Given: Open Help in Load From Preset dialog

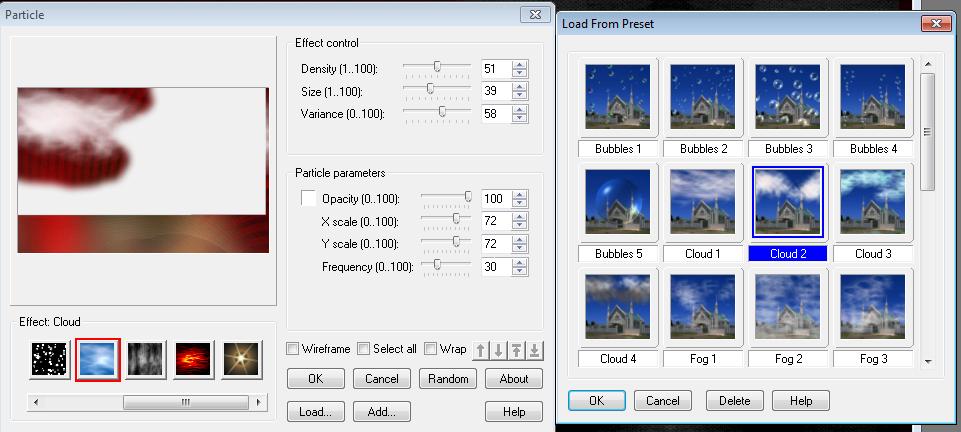Looking at the screenshot, I should click(x=801, y=401).
